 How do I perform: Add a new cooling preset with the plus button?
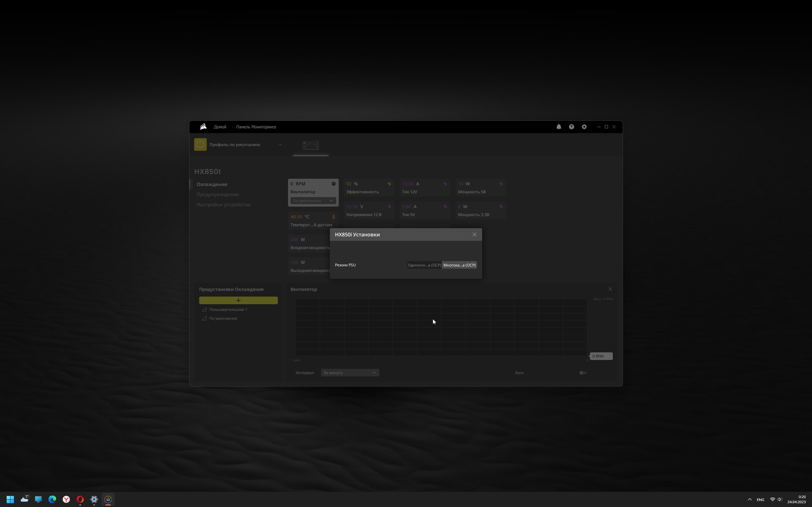[238, 300]
